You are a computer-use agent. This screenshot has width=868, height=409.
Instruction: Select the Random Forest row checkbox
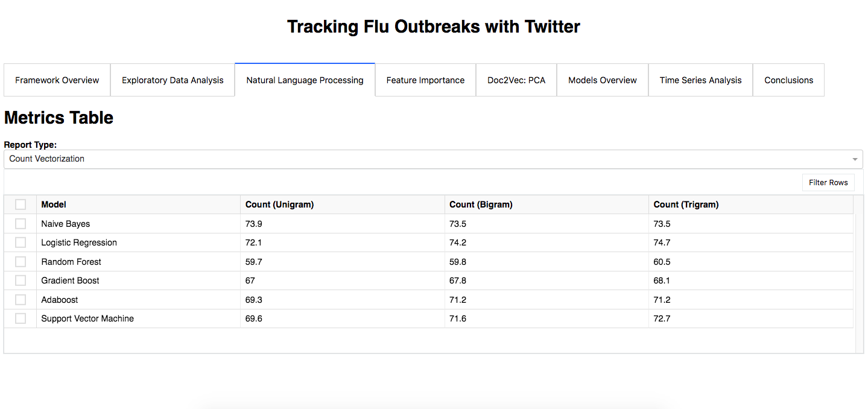click(21, 262)
